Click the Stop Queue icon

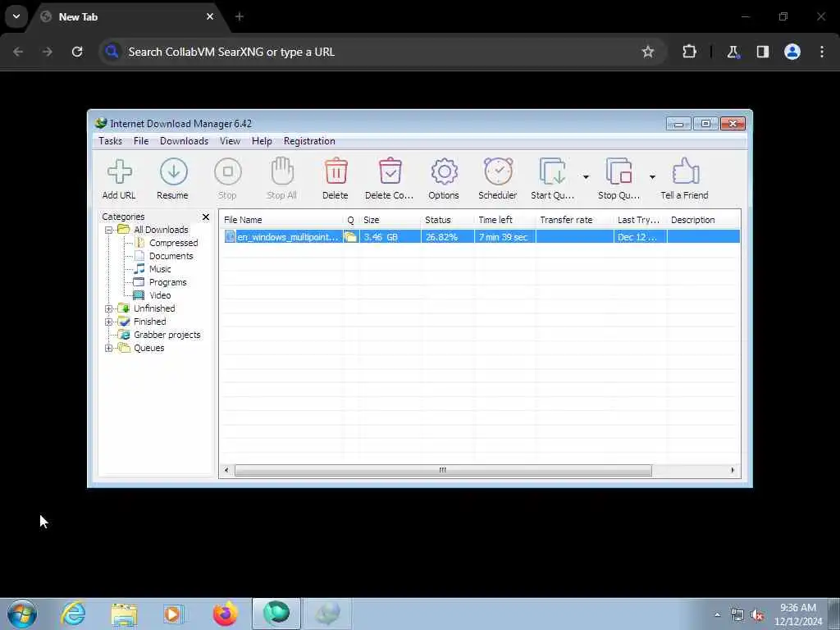coord(619,172)
